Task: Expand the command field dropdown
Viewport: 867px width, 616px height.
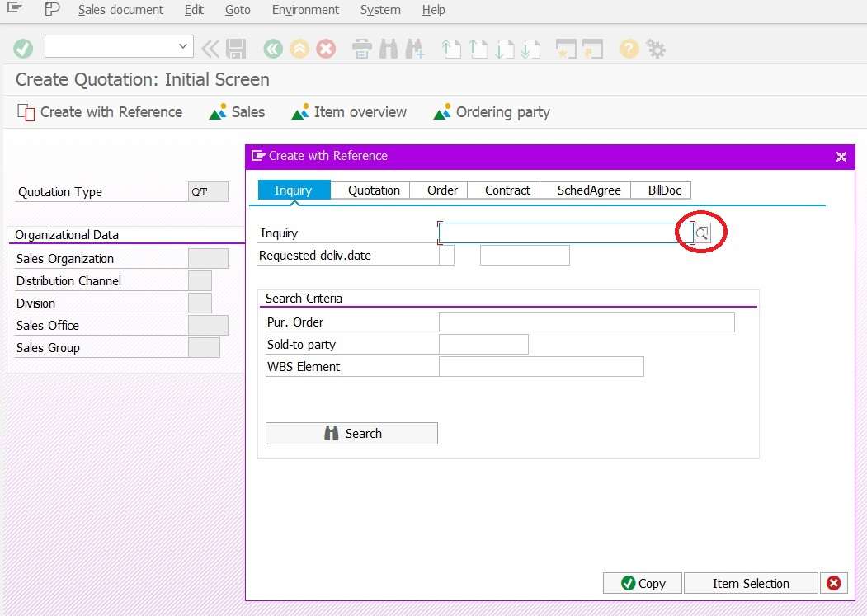Action: (x=183, y=46)
